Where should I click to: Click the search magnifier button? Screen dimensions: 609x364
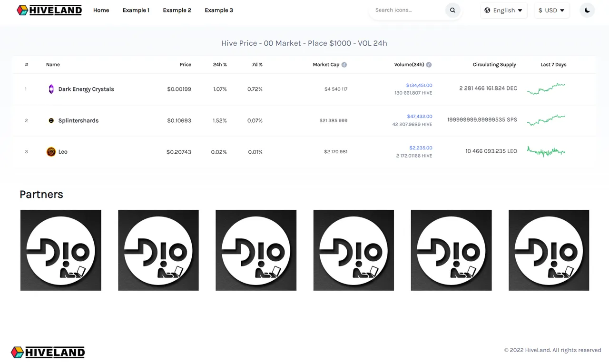(452, 10)
